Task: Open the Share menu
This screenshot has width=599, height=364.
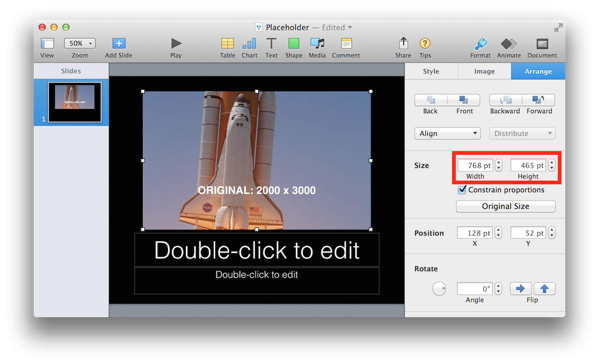Action: pos(403,44)
